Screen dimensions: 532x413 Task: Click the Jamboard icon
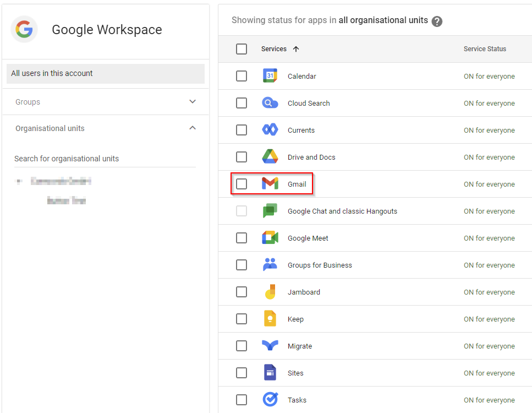point(270,292)
